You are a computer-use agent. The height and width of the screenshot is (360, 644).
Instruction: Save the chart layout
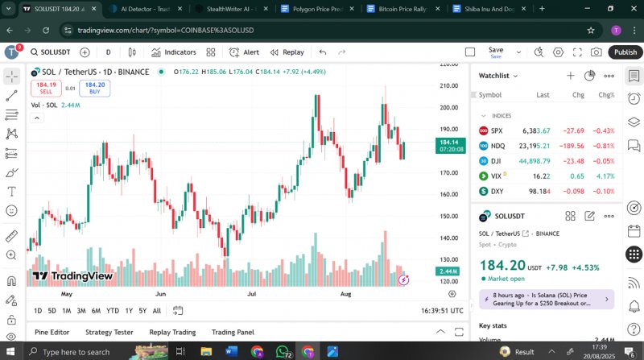(496, 52)
